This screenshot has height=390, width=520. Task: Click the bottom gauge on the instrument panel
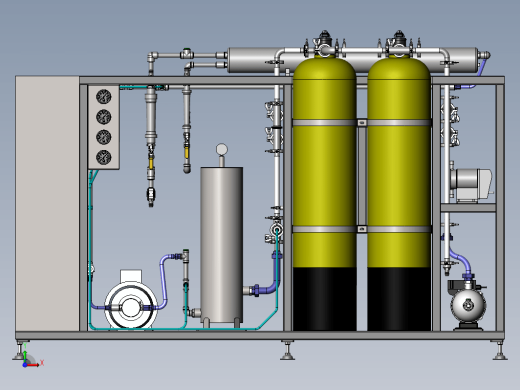104,157
